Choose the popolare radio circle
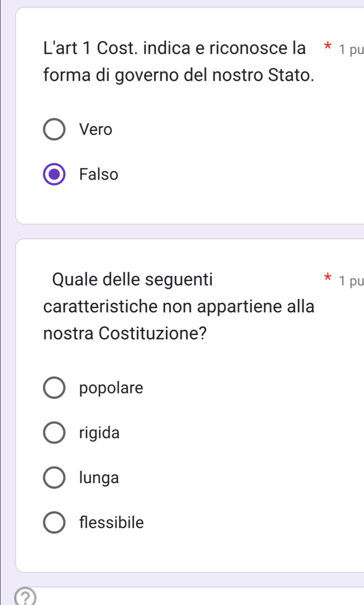The width and height of the screenshot is (364, 605). click(54, 388)
